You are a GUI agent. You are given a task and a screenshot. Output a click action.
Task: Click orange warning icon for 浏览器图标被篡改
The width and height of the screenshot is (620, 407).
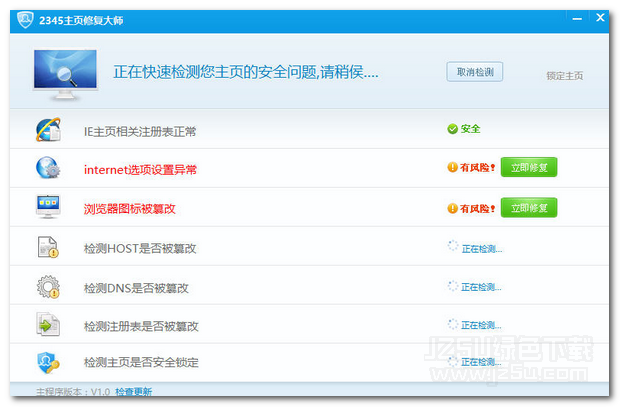(x=452, y=208)
